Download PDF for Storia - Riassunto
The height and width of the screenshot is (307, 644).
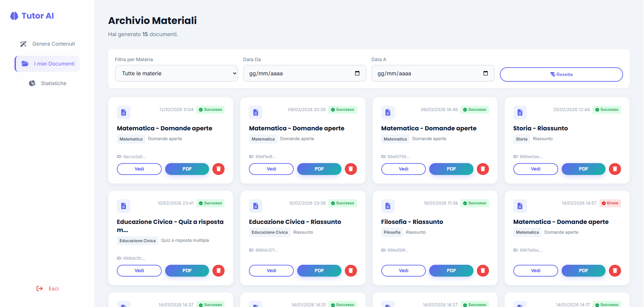click(583, 169)
